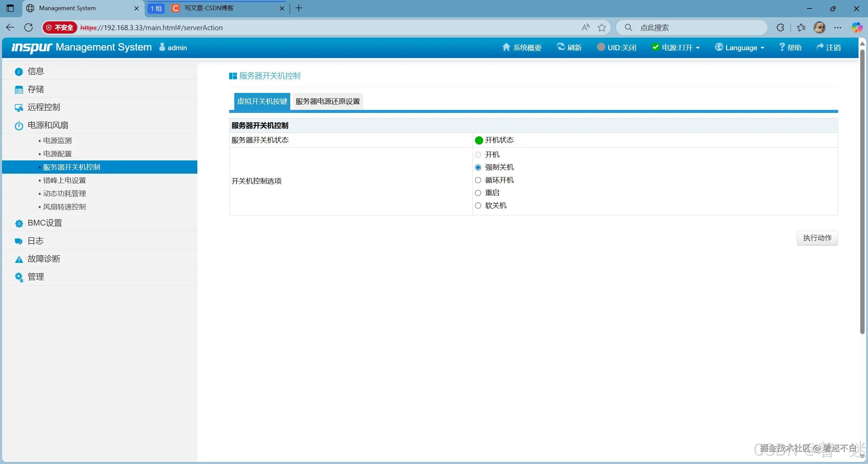Click the page vertical scrollbar
The width and height of the screenshot is (868, 464).
[x=862, y=190]
